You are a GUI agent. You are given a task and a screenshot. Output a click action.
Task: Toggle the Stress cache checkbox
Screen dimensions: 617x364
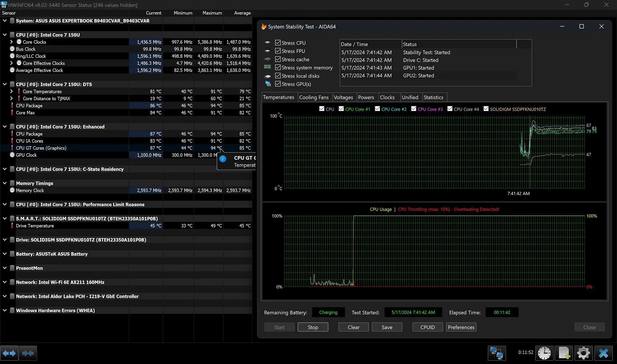[278, 59]
